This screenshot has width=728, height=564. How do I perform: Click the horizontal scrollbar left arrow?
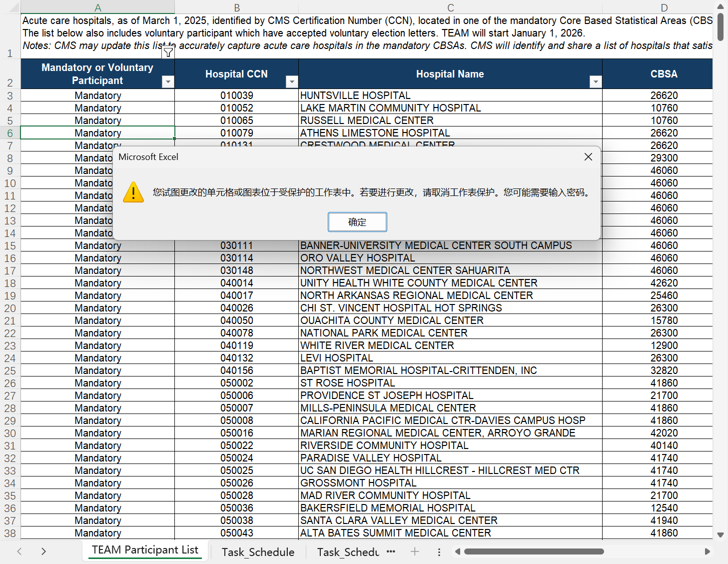pyautogui.click(x=457, y=551)
